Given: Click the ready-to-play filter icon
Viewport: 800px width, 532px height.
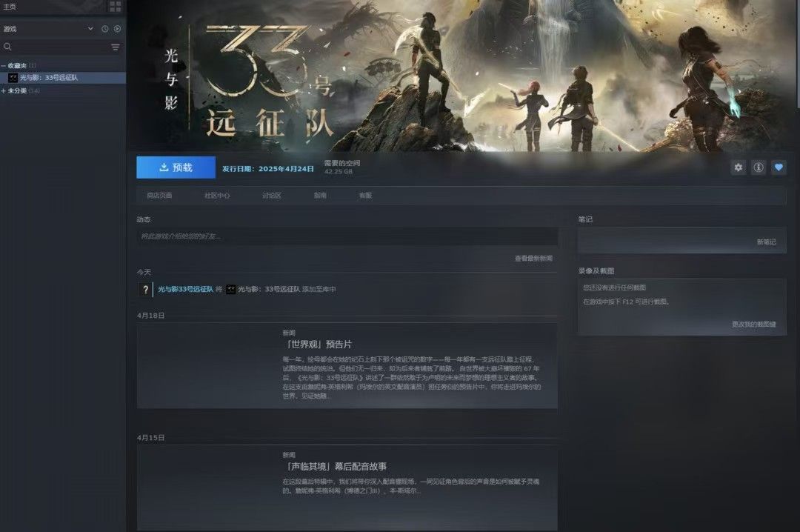Looking at the screenshot, I should [117, 29].
